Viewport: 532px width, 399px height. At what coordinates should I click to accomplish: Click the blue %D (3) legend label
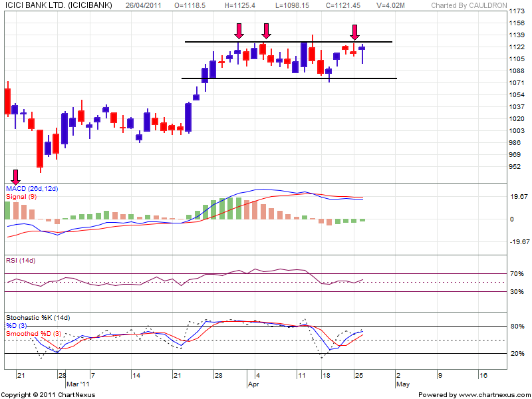pyautogui.click(x=17, y=325)
